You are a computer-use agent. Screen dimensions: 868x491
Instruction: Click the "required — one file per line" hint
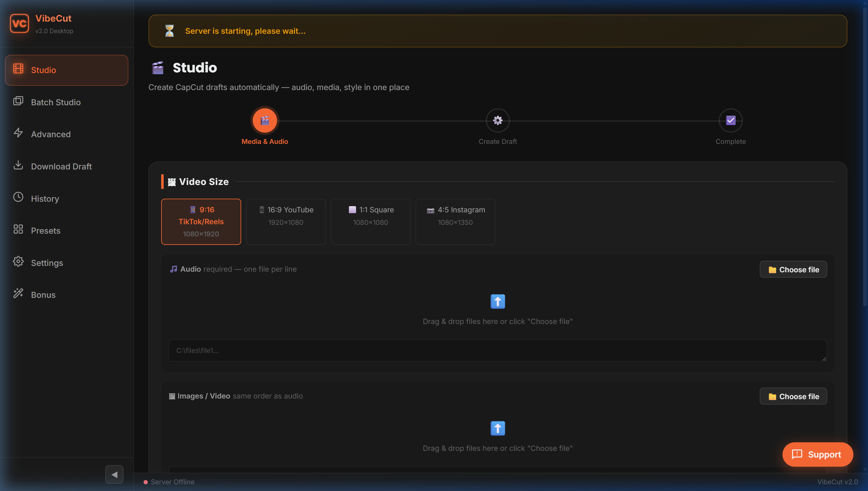point(250,269)
